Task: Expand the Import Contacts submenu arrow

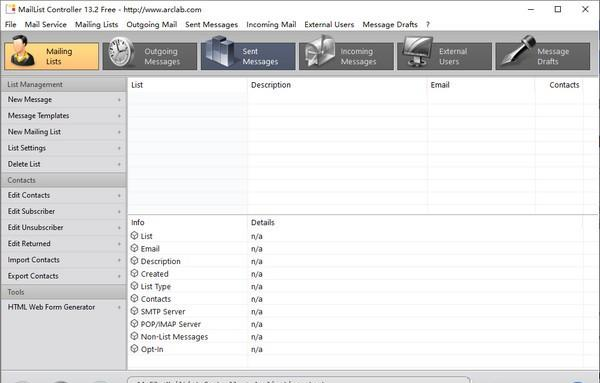Action: pos(119,260)
